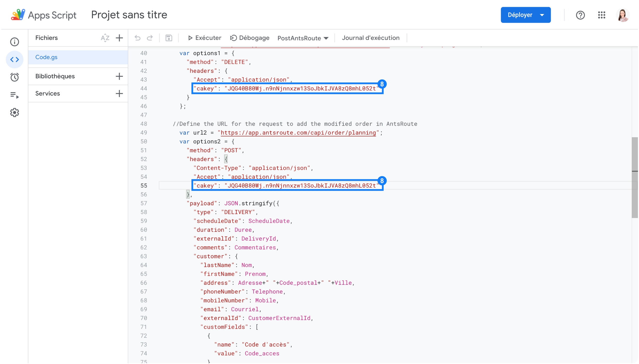639x364 pixels.
Task: Click the Bibliothèques section label
Action: [x=55, y=76]
